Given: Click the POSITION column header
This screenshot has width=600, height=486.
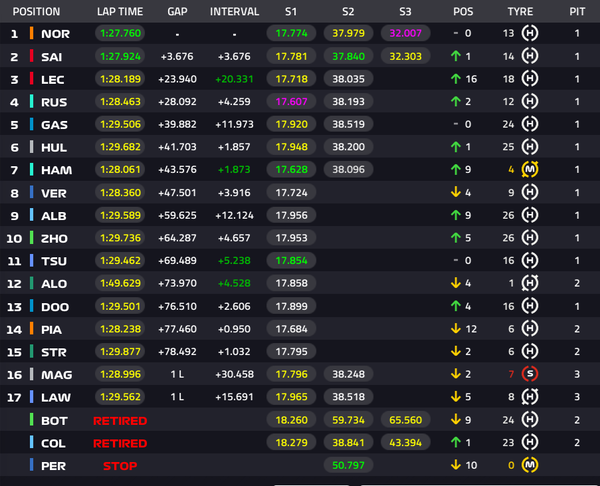Looking at the screenshot, I should pos(36,11).
